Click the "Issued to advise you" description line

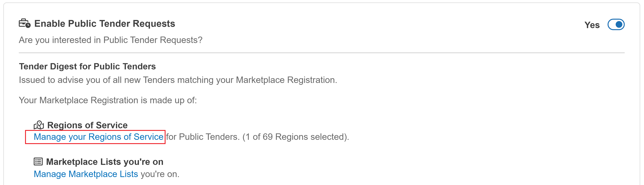pyautogui.click(x=178, y=80)
